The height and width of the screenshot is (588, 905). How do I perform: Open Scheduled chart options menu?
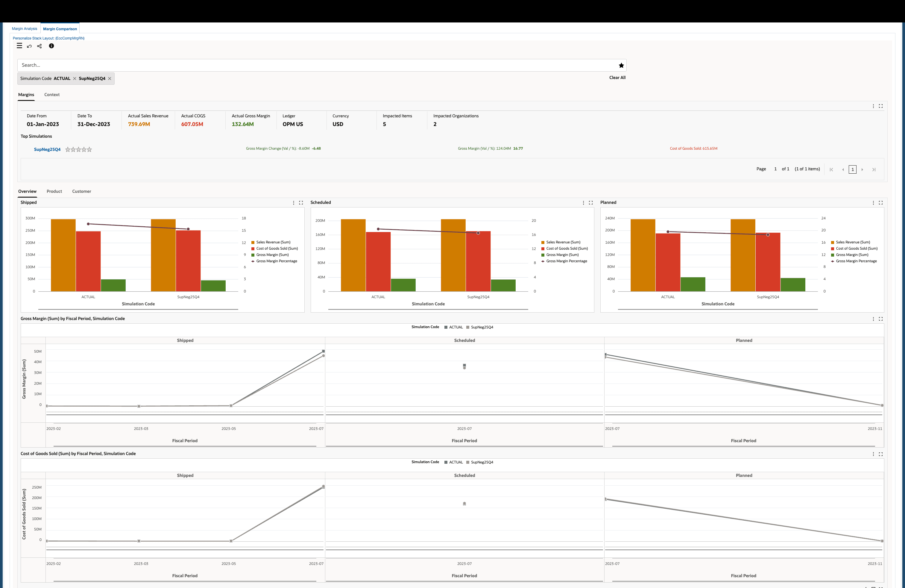pos(583,203)
